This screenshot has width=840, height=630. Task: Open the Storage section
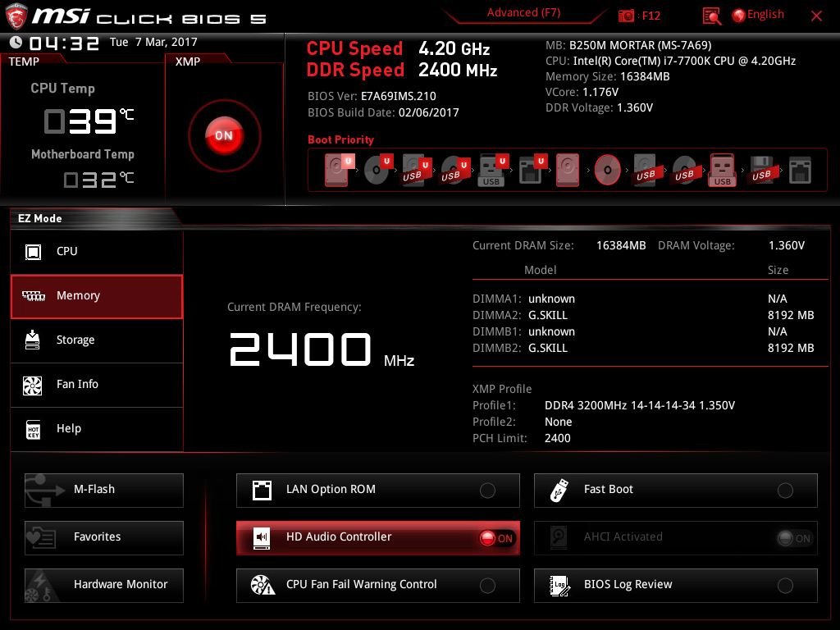pos(97,340)
